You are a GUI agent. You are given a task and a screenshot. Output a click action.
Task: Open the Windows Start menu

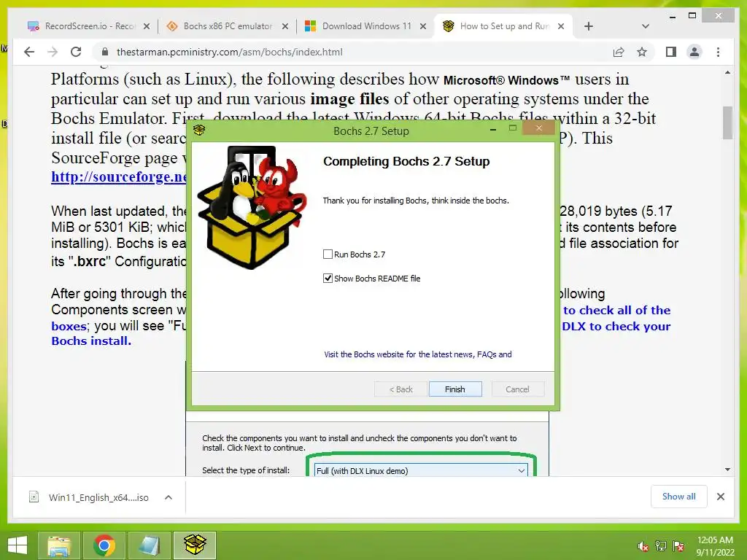(18, 545)
